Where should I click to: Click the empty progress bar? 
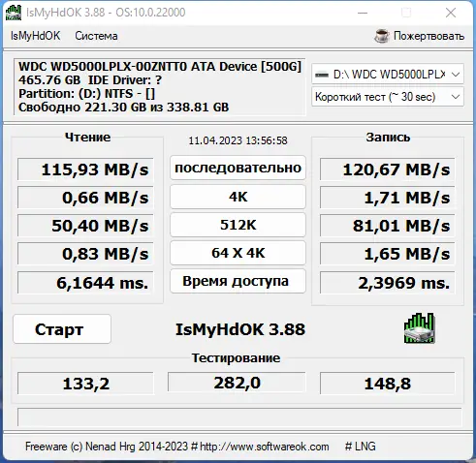239,417
